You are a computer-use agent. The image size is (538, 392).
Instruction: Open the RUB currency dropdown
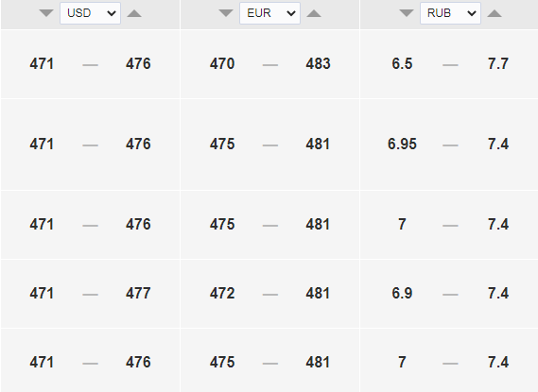(x=450, y=13)
